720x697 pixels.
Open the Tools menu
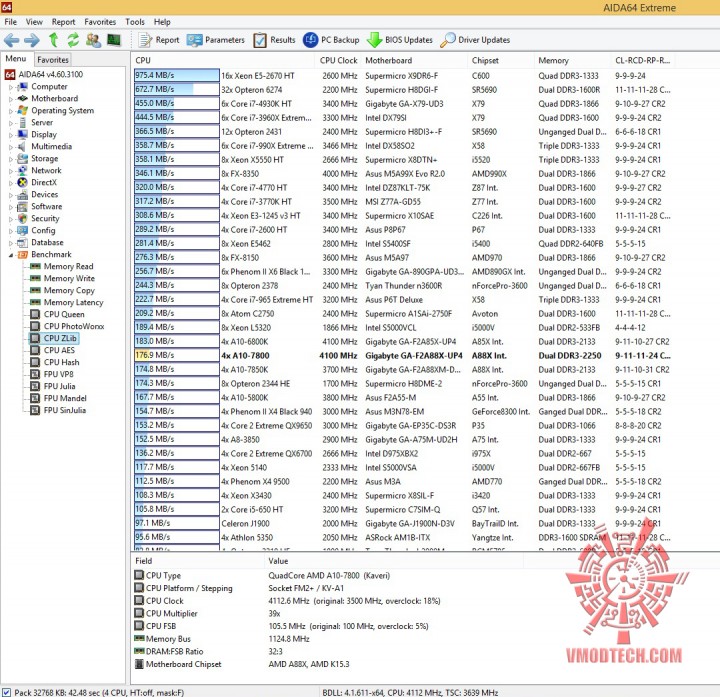click(135, 22)
